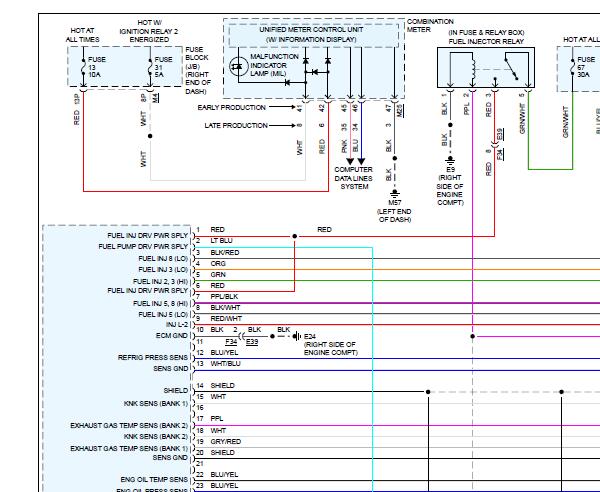Click the FUEL INJ 3 (LO) label
The image size is (600, 492).
(x=163, y=270)
